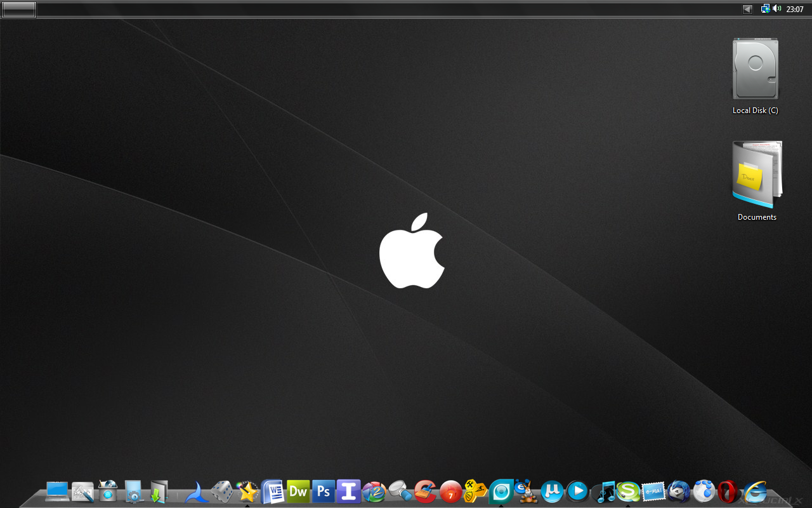Open the network status tray icon
The image size is (812, 508).
coord(766,9)
